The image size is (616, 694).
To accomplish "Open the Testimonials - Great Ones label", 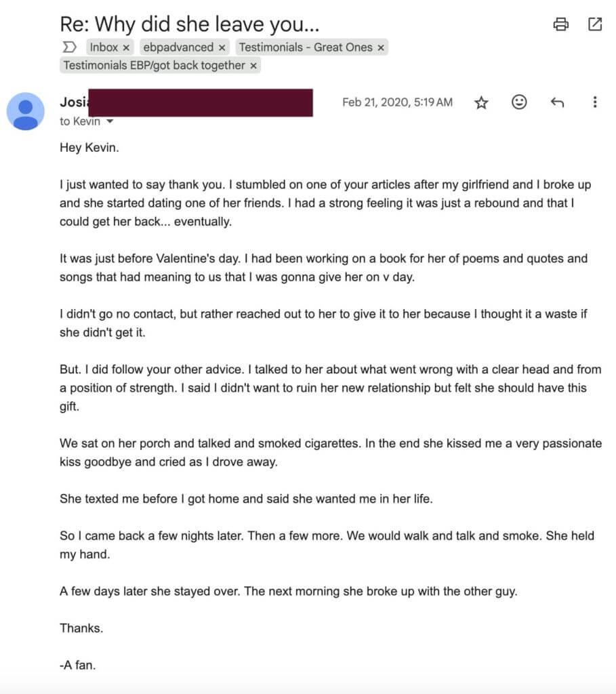I will 306,47.
